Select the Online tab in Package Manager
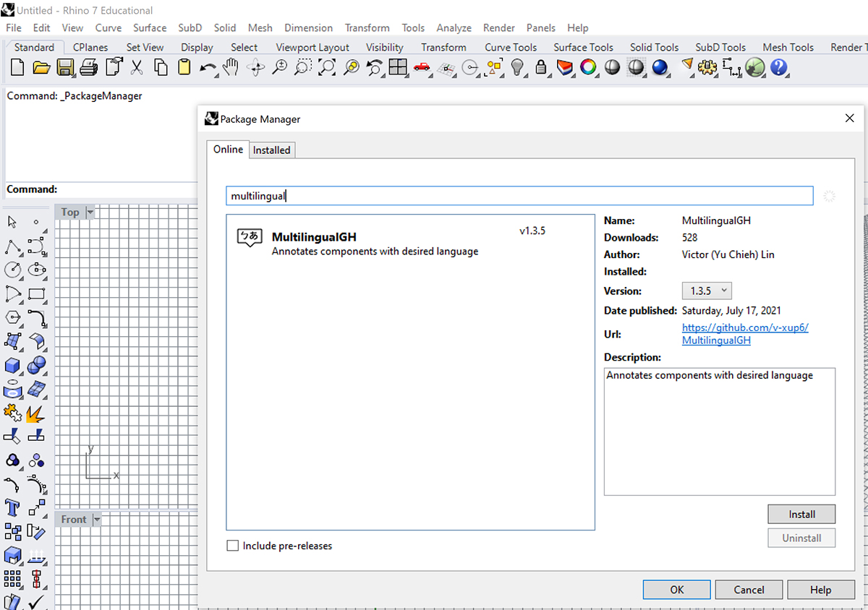868x610 pixels. (228, 149)
